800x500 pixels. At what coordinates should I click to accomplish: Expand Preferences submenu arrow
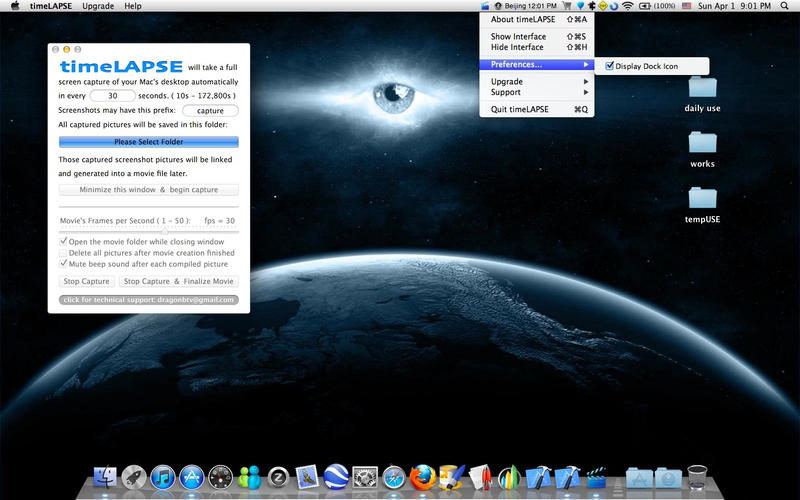click(x=586, y=64)
